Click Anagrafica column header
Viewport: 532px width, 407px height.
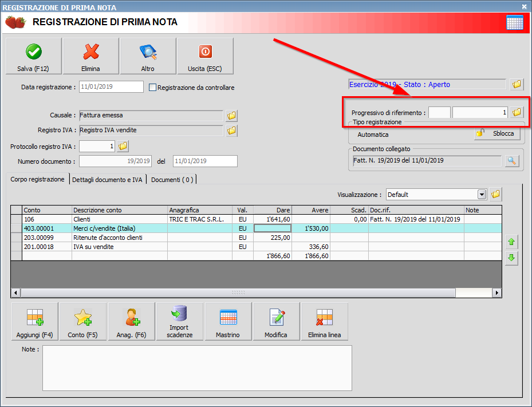coord(200,210)
